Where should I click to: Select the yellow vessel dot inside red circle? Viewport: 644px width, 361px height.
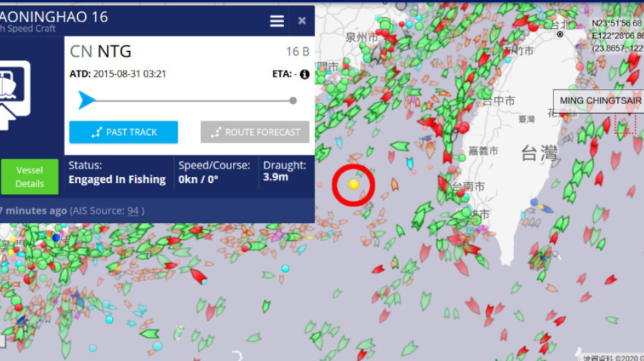tap(353, 185)
